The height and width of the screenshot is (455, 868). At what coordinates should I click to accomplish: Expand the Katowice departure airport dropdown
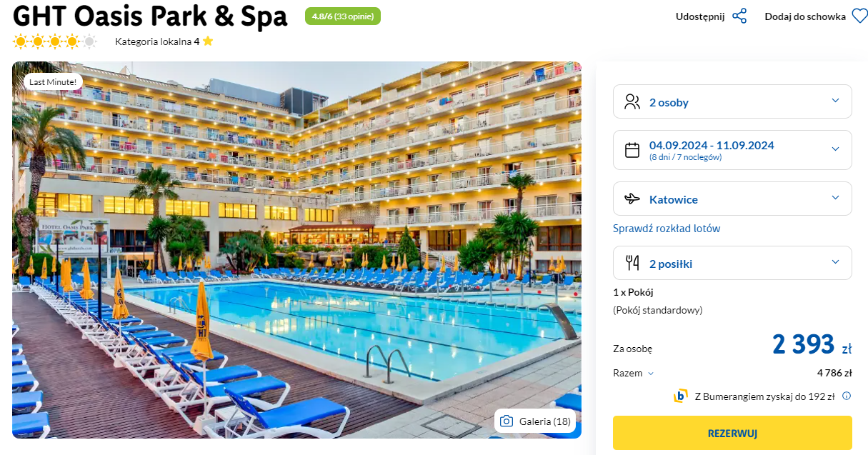click(x=732, y=199)
